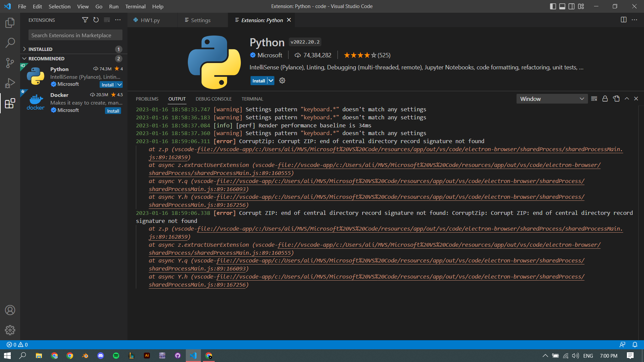
Task: Clear the Output panel
Action: [x=594, y=99]
